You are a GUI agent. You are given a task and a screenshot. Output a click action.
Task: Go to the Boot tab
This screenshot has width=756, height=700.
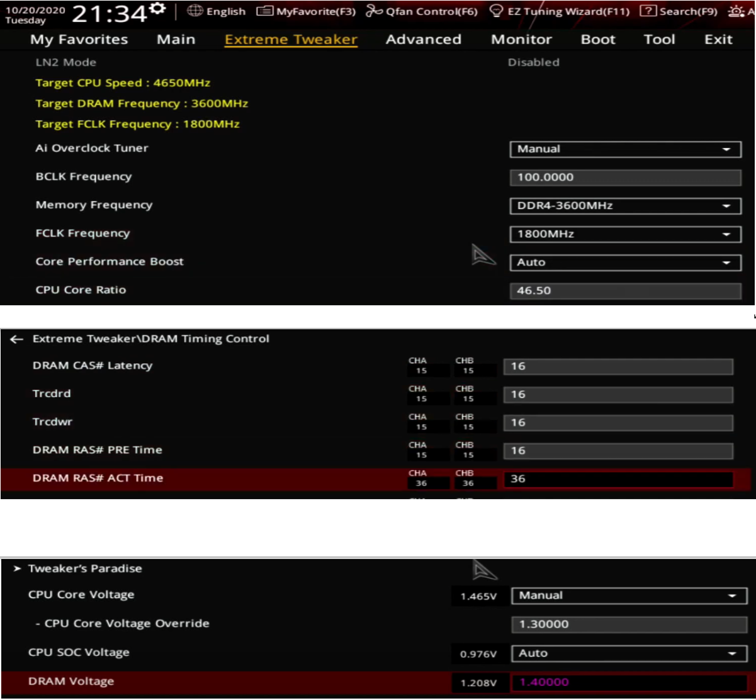tap(597, 39)
